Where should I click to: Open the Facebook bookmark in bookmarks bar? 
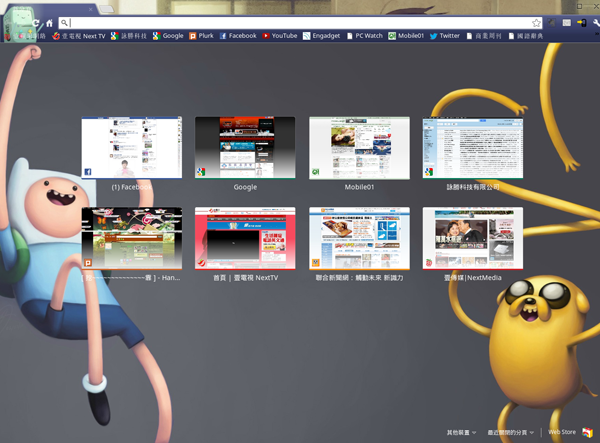238,36
